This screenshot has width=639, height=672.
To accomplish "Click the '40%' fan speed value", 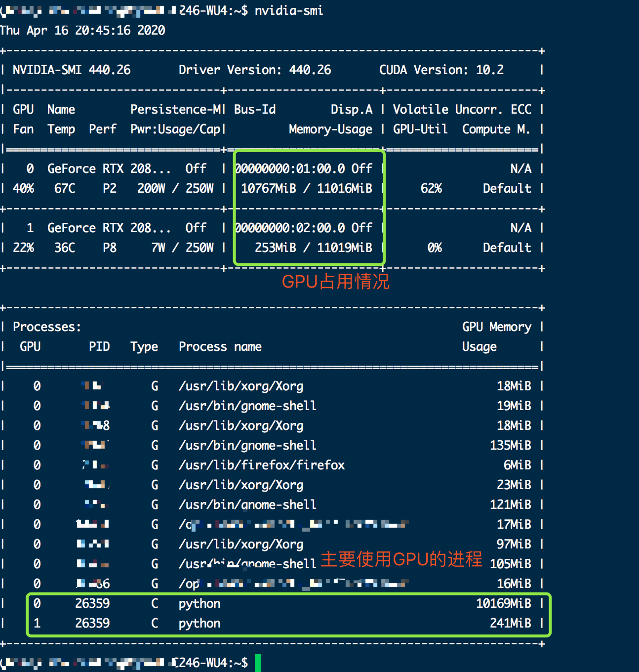I will [x=23, y=188].
